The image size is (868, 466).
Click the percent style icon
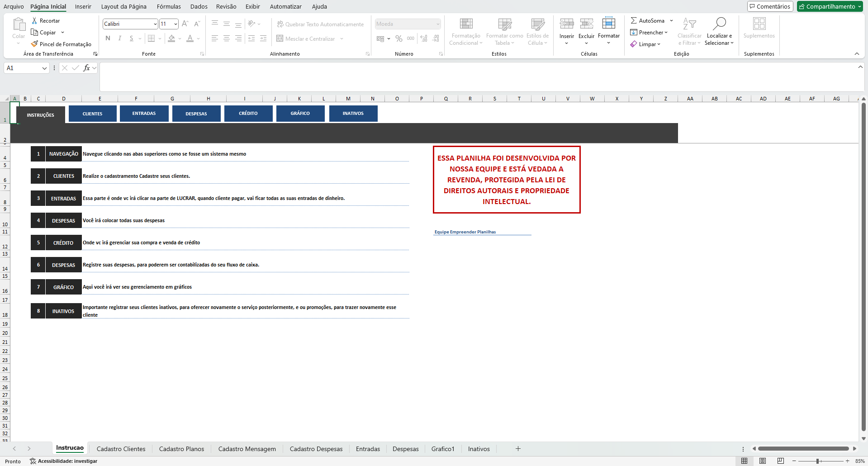pyautogui.click(x=398, y=38)
